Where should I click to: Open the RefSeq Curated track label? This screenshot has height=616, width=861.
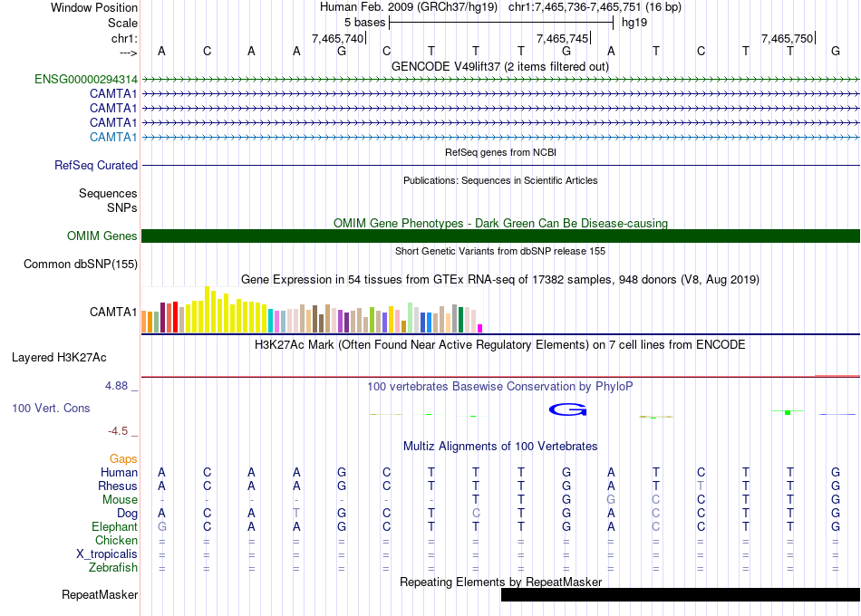(96, 165)
